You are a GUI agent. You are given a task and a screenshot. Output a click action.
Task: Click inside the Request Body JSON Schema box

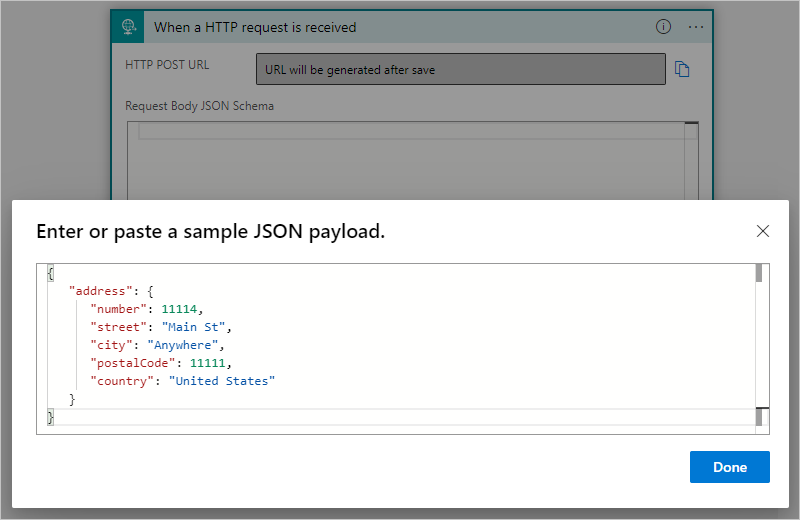(x=410, y=160)
